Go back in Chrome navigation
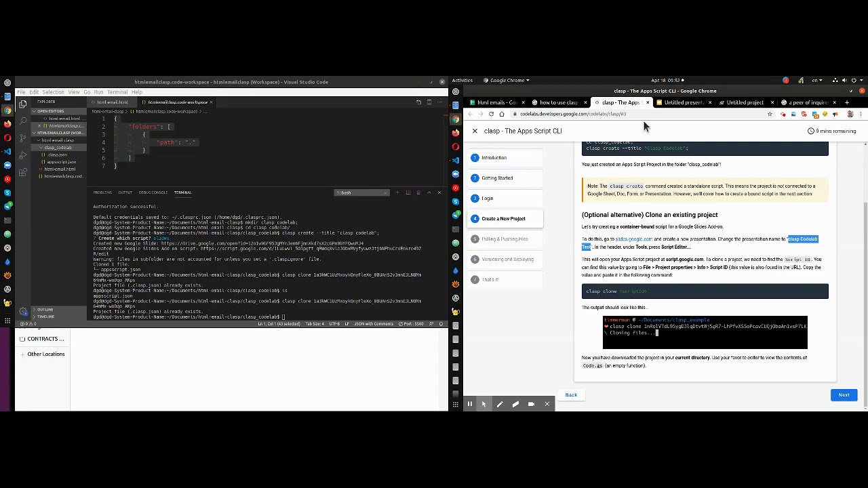Image resolution: width=868 pixels, height=488 pixels. pyautogui.click(x=471, y=114)
